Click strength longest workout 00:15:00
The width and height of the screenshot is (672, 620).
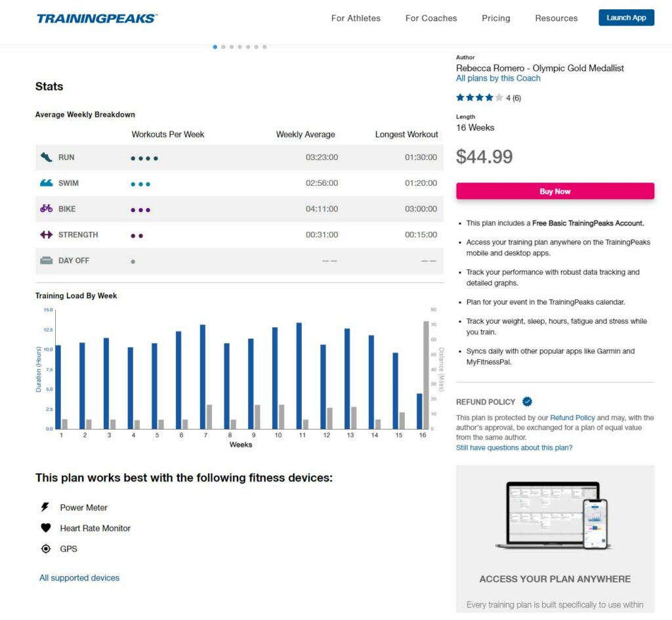tap(421, 234)
